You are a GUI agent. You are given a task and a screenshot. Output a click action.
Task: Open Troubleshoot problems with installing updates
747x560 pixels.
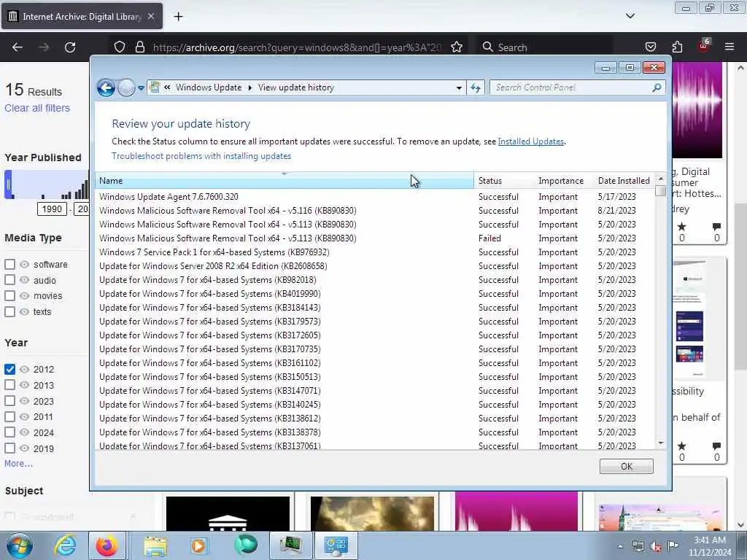[201, 156]
